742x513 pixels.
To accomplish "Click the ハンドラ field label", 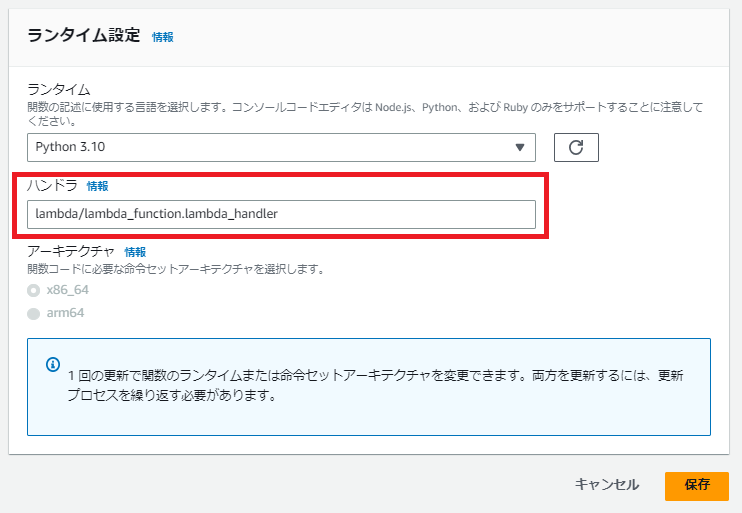I will click(52, 186).
